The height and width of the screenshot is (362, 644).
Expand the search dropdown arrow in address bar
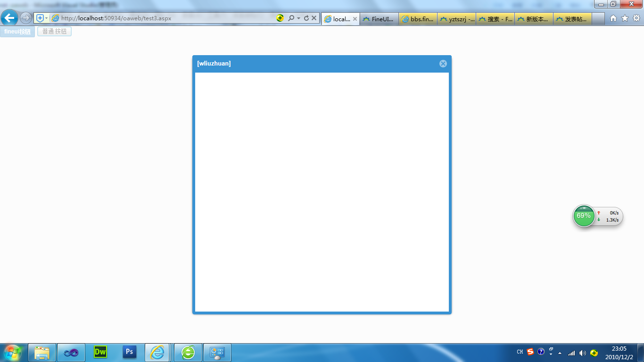pos(298,18)
